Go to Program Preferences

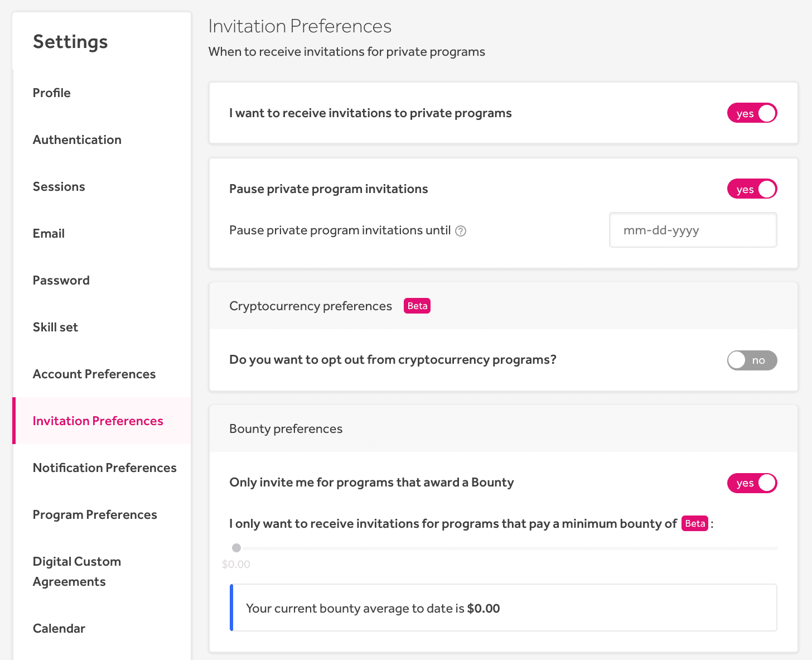tap(95, 515)
